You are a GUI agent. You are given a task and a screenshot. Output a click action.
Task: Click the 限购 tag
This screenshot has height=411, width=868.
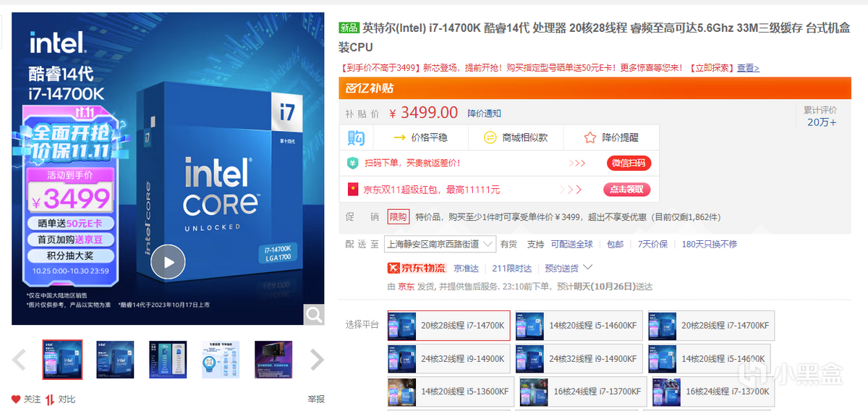click(x=399, y=217)
